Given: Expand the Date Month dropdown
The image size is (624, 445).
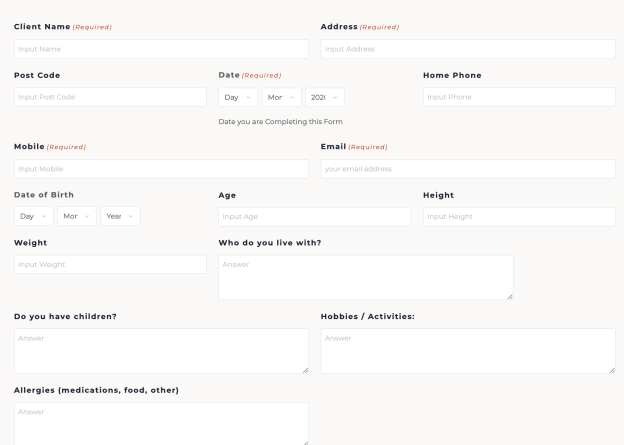Looking at the screenshot, I should coord(281,97).
